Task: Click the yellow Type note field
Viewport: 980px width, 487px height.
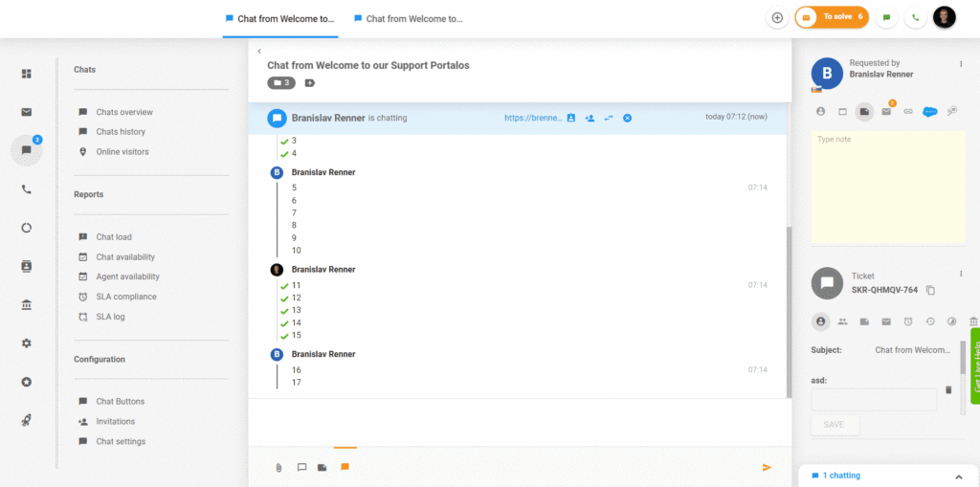Action: tap(887, 187)
